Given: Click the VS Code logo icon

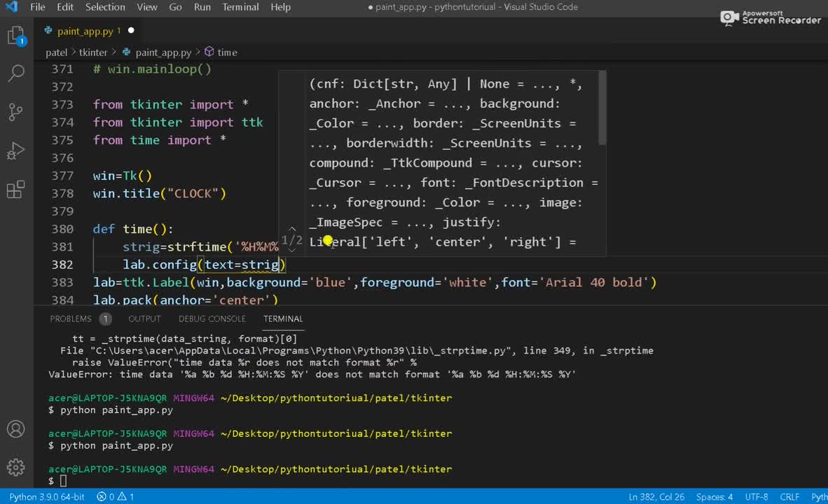Looking at the screenshot, I should pyautogui.click(x=11, y=7).
